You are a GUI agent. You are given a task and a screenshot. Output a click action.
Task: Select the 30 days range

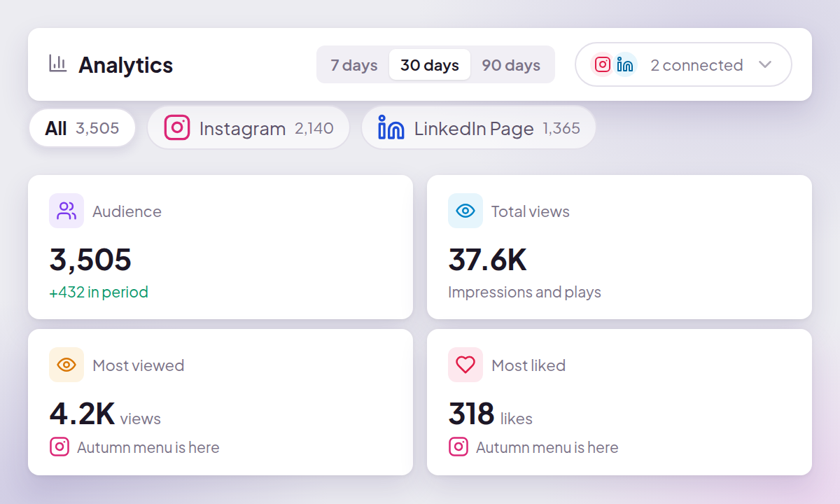pyautogui.click(x=430, y=65)
